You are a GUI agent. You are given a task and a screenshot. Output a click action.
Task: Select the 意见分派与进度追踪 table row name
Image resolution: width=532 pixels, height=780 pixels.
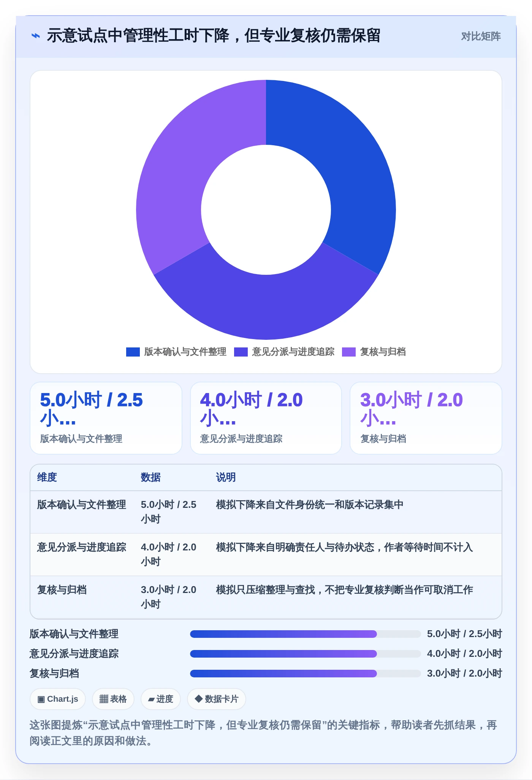click(81, 547)
